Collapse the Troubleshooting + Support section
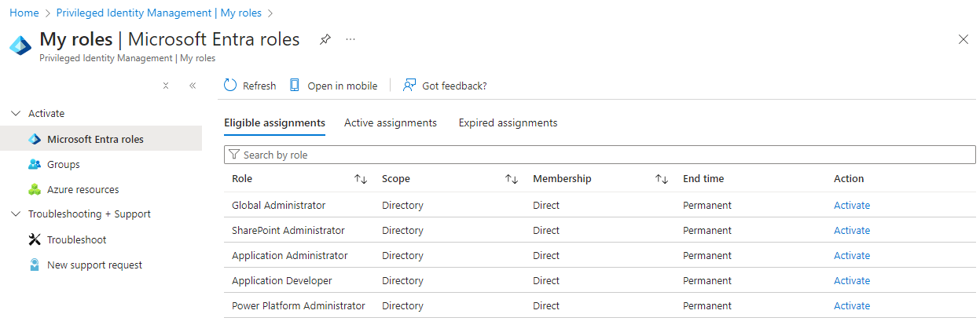Screen dimensions: 980x325 pos(16,214)
